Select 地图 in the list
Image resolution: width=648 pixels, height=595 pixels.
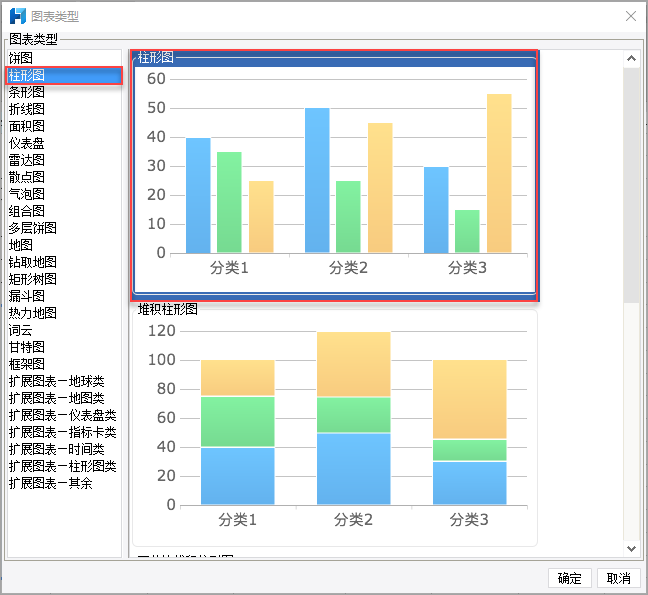click(64, 245)
